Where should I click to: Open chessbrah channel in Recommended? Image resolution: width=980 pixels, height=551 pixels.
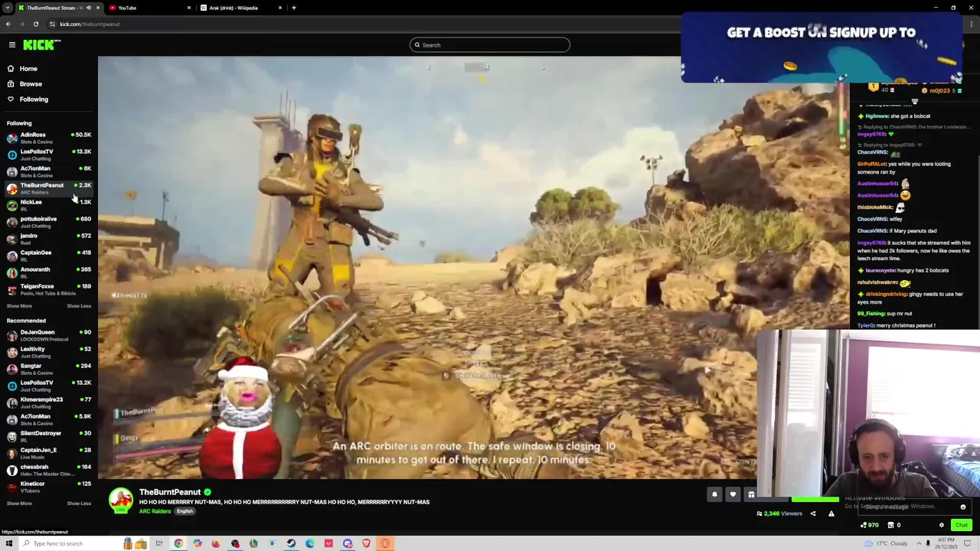coord(49,470)
